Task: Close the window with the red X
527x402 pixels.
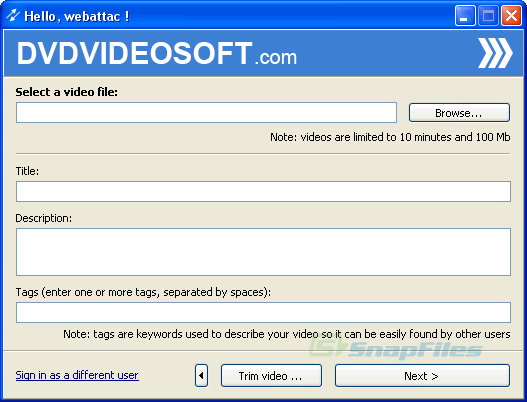Action: pos(511,15)
